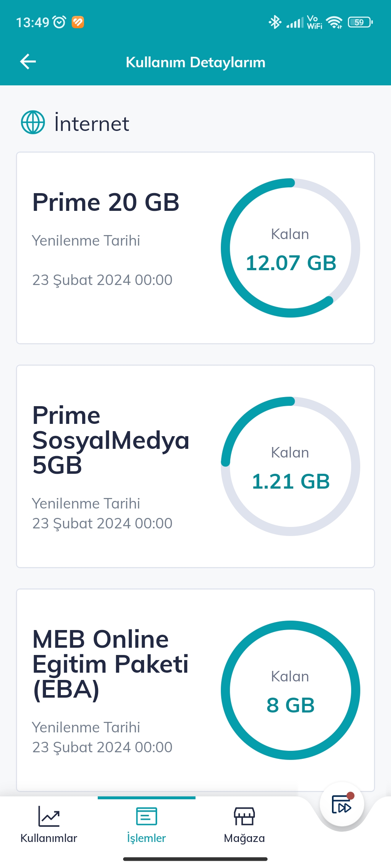Open the Kullanımlar chart icon
This screenshot has height=868, width=391.
(49, 816)
